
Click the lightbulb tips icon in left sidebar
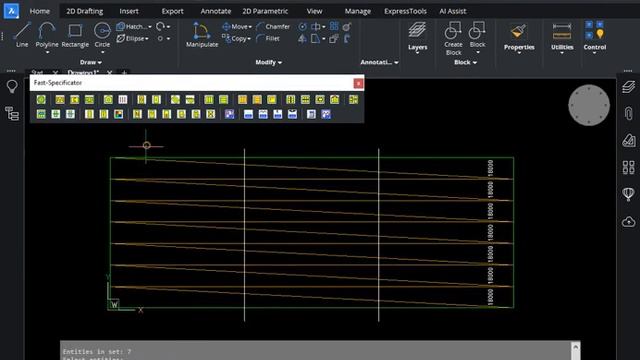tap(12, 87)
